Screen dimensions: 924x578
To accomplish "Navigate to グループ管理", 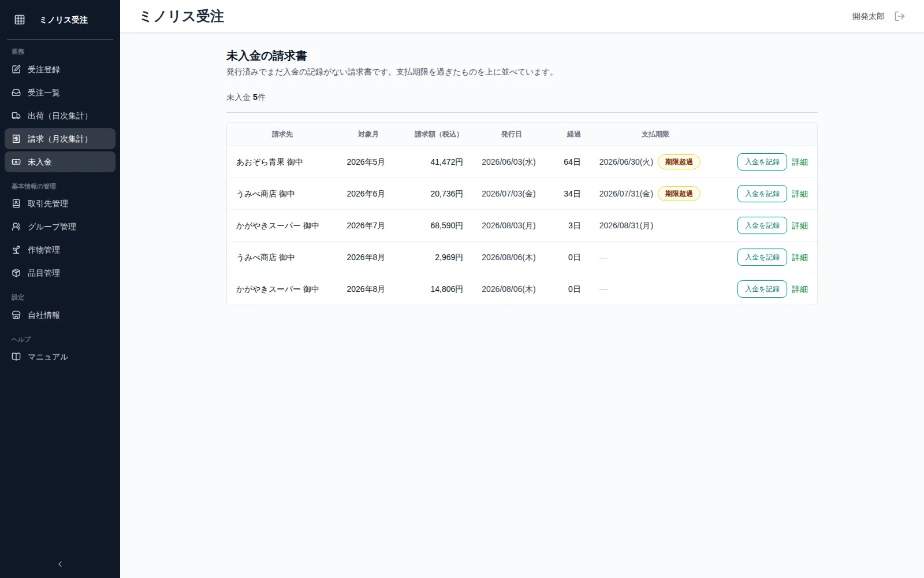I will (60, 227).
